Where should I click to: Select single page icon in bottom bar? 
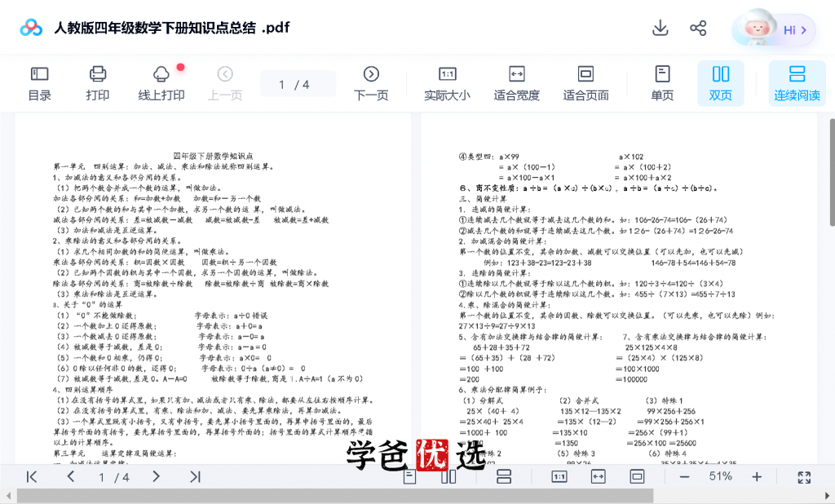[x=409, y=477]
